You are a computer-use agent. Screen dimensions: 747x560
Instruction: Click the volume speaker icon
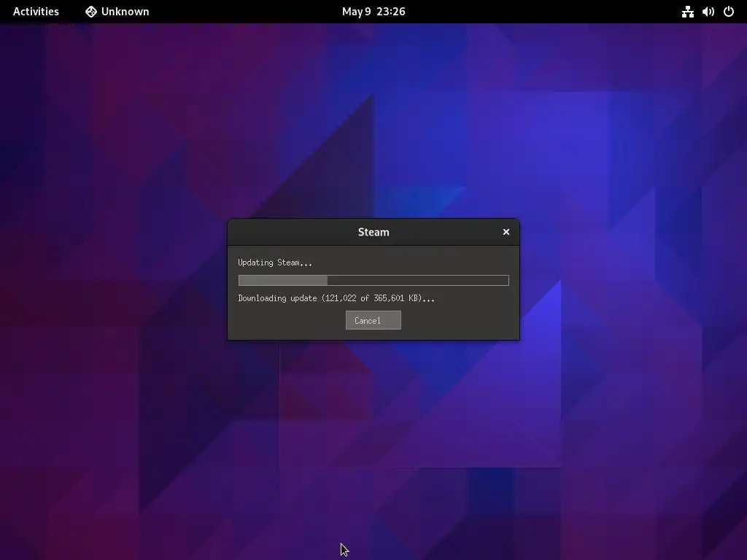pyautogui.click(x=708, y=12)
